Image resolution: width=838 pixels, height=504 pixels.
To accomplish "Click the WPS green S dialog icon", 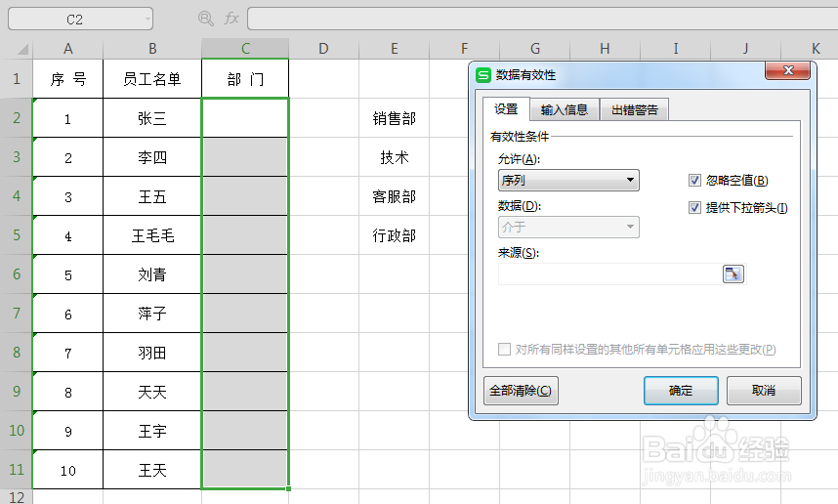I will pos(483,75).
